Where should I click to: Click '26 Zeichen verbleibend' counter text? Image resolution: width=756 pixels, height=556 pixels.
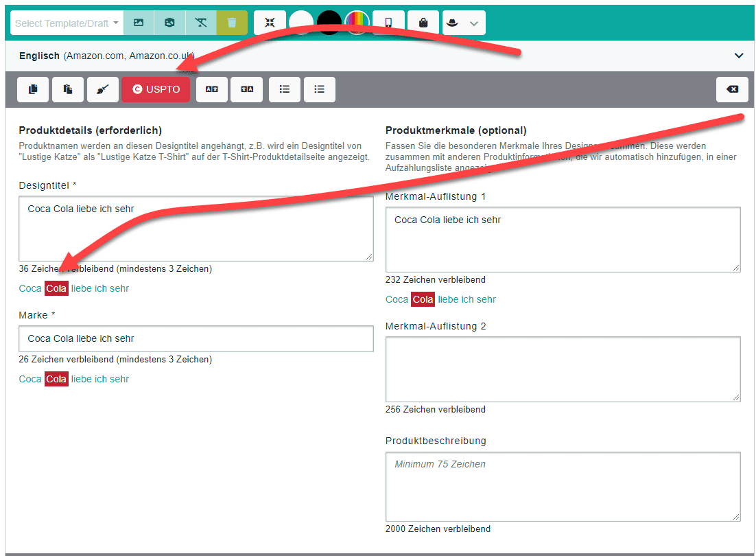coord(66,359)
